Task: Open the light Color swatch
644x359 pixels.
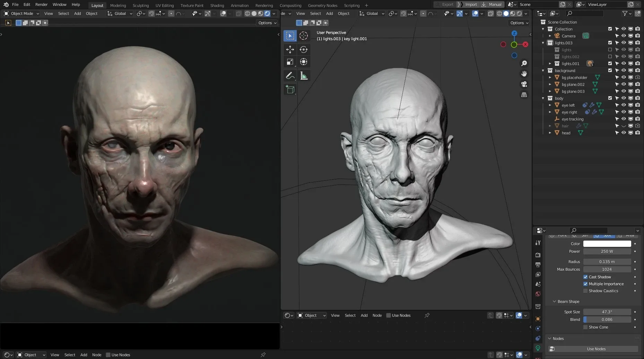Action: click(x=607, y=244)
